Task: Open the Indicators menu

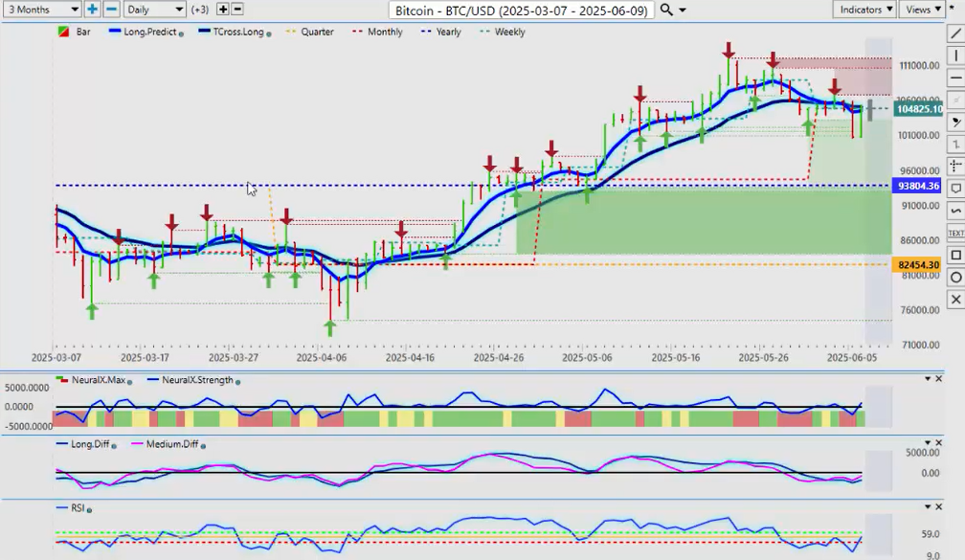Action: pos(865,10)
